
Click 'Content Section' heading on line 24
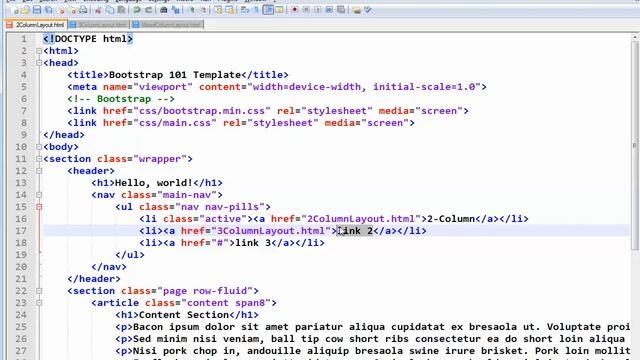(184, 315)
